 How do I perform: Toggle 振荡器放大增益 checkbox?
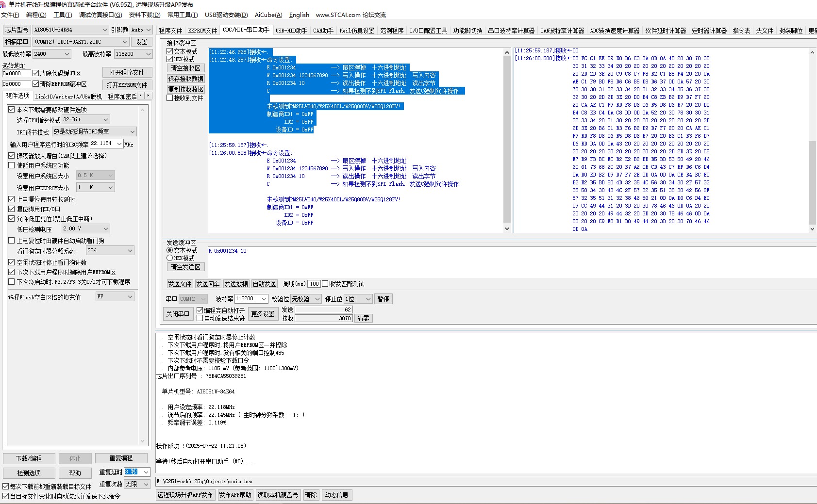click(x=12, y=156)
